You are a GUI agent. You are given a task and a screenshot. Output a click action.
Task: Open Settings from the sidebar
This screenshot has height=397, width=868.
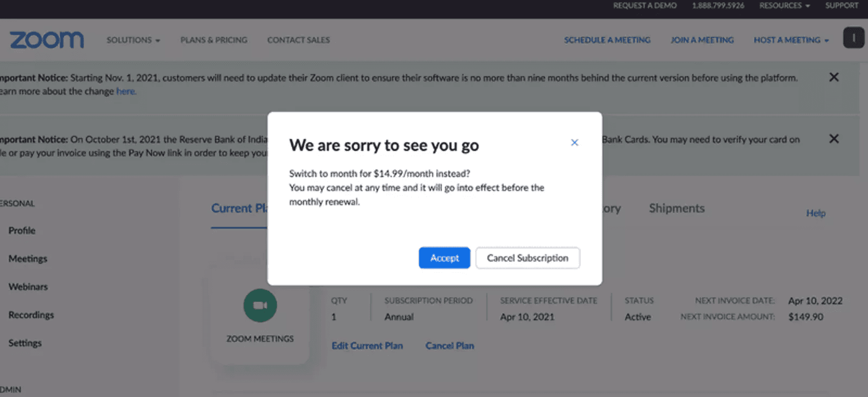click(25, 343)
